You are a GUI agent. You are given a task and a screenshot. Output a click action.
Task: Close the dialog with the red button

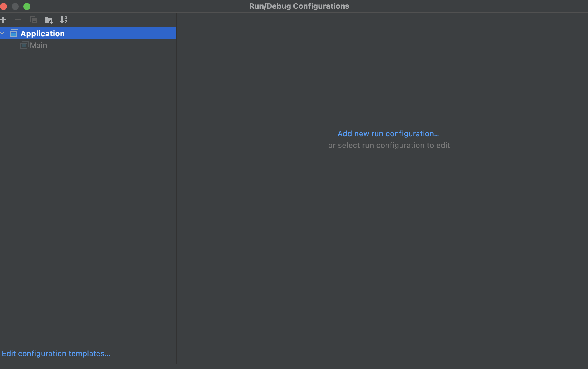[4, 6]
